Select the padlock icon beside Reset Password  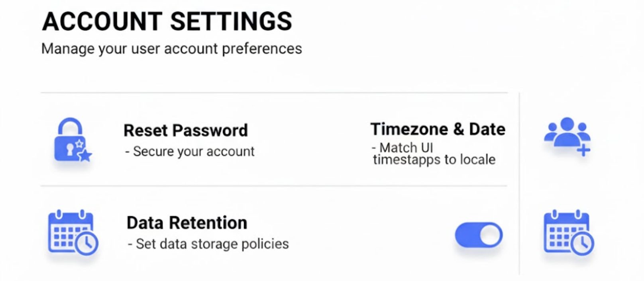tap(72, 141)
